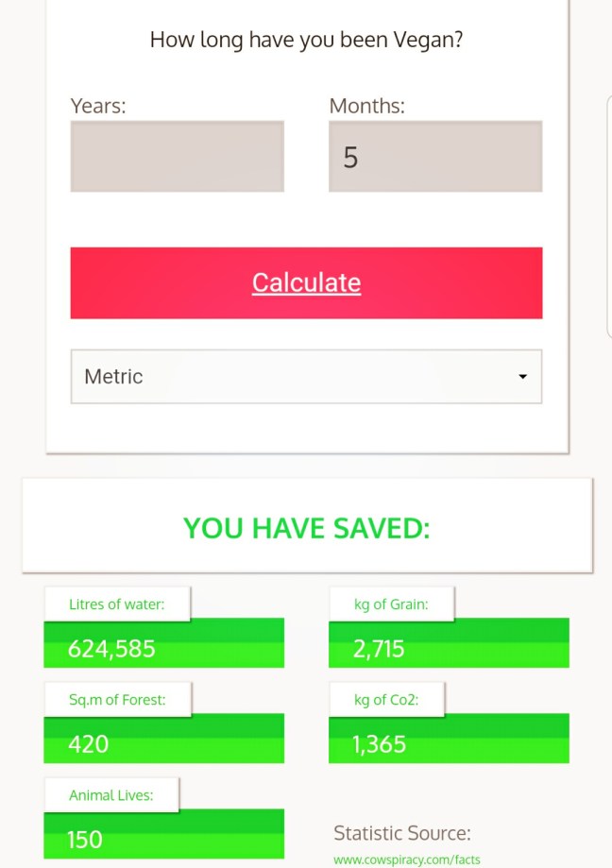612x868 pixels.
Task: Click the 'Animal Lives:' label
Action: click(110, 795)
